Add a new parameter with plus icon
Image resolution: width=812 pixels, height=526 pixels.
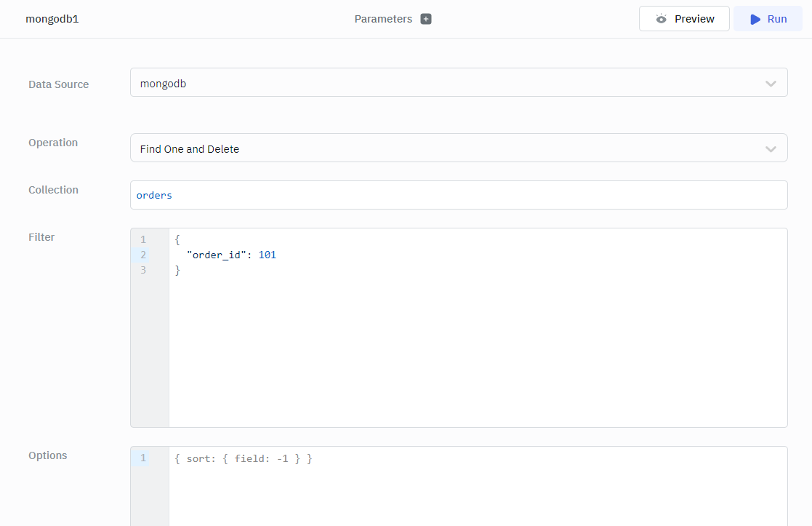coord(426,19)
